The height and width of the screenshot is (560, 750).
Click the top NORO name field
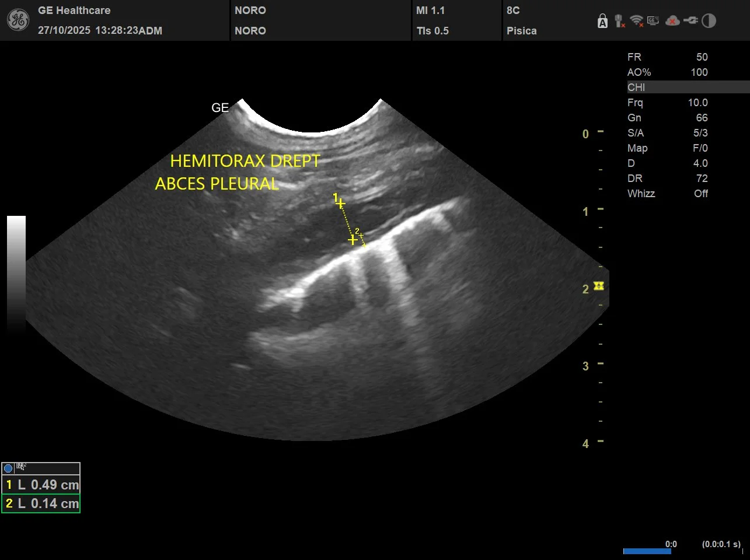click(250, 10)
